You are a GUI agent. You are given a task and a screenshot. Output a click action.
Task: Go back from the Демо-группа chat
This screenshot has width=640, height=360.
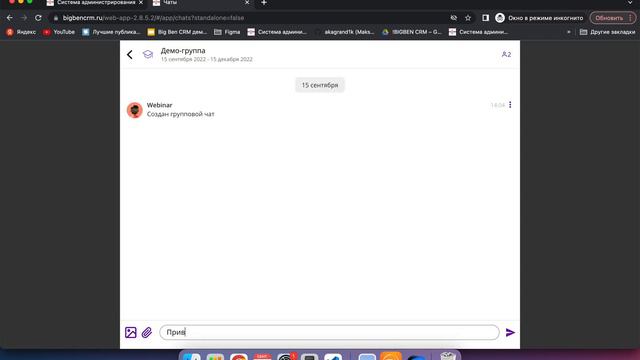pos(130,54)
